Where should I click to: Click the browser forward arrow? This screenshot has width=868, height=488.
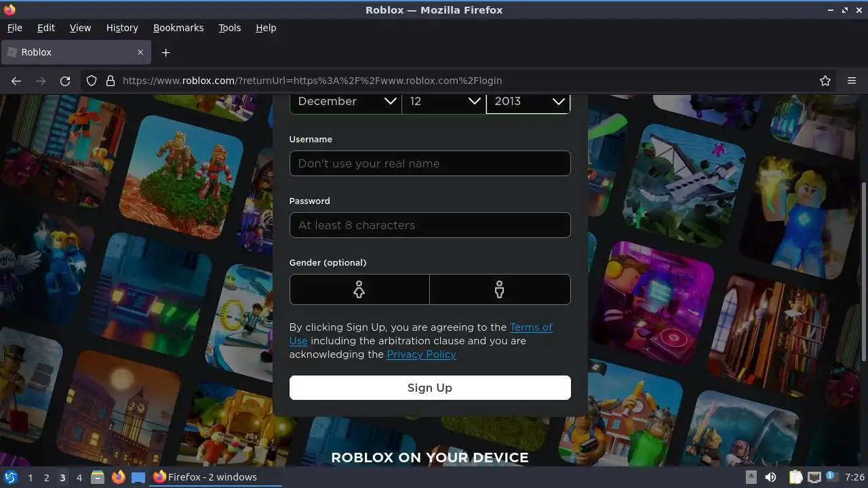click(41, 81)
